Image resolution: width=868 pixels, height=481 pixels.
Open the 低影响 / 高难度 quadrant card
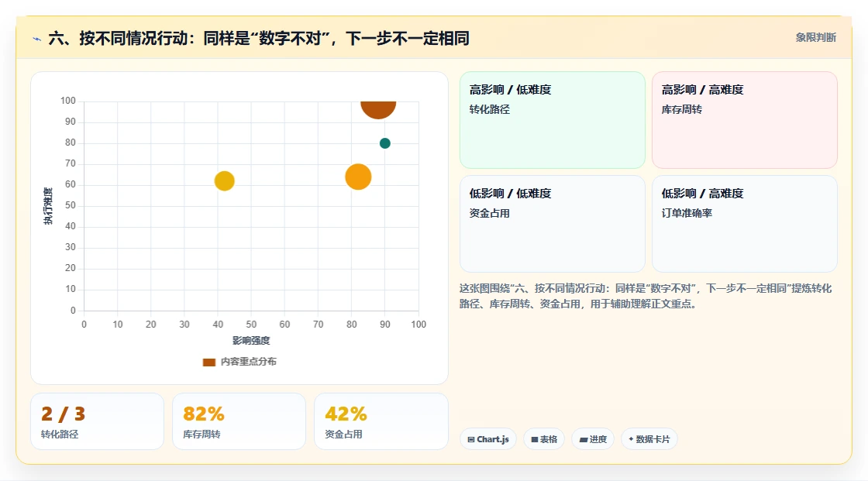[745, 224]
